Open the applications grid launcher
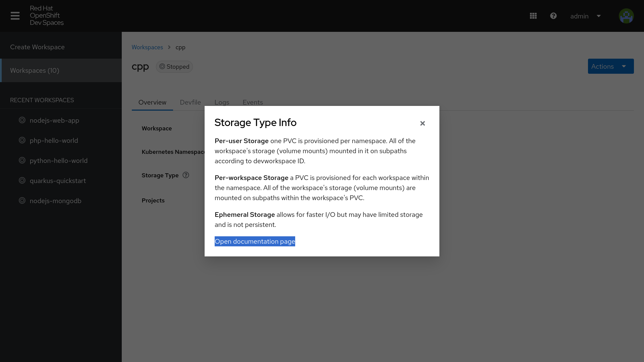644x362 pixels. (x=533, y=16)
